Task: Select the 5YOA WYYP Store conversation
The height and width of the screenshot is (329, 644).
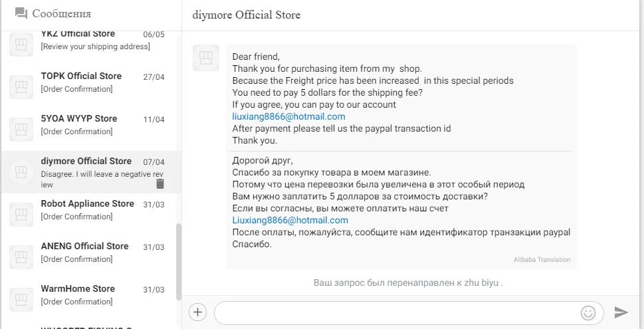Action: pyautogui.click(x=86, y=125)
